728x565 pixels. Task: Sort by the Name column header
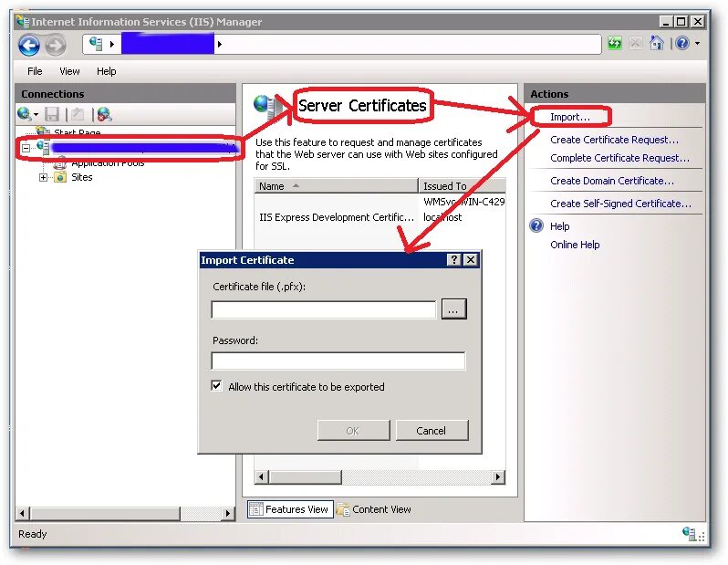point(336,186)
